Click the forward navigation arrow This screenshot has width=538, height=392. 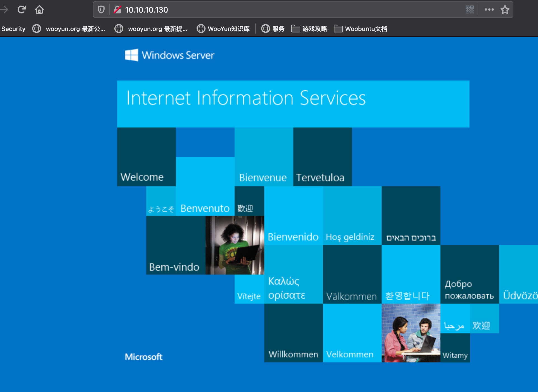pos(4,10)
